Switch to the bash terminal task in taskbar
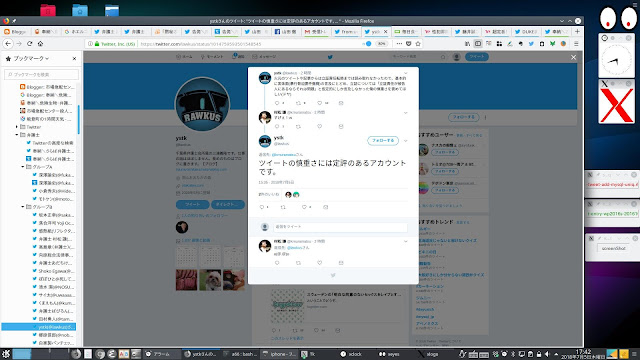 241,354
